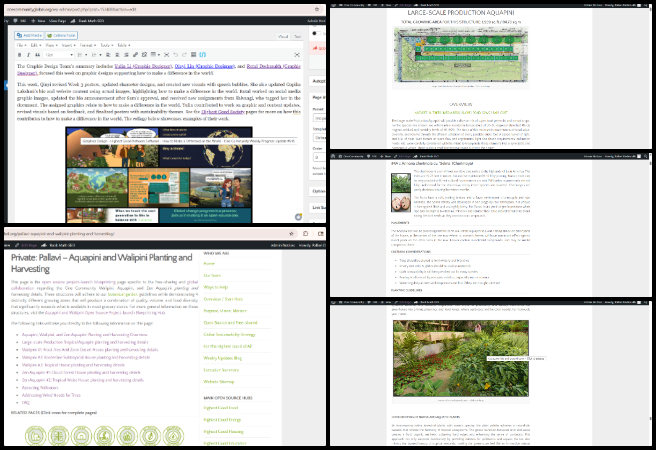This screenshot has width=656, height=450.
Task: Align text right in the editor toolbar
Action: (x=126, y=55)
